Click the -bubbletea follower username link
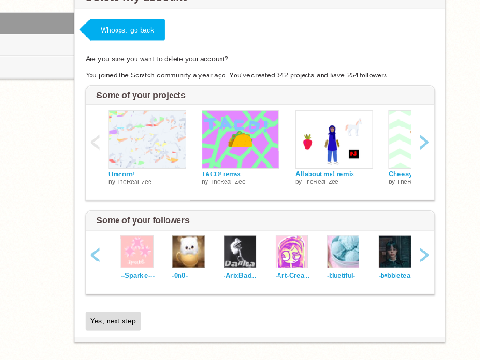This screenshot has width=480, height=360. (395, 276)
